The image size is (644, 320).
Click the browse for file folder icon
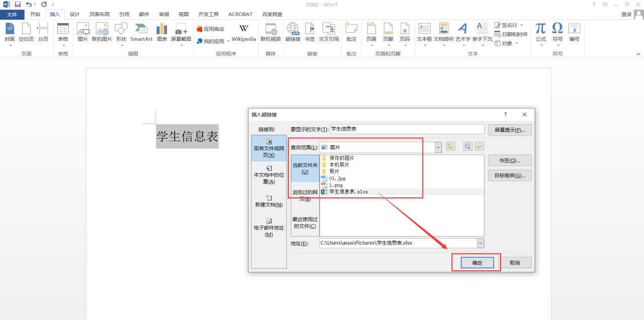click(479, 147)
